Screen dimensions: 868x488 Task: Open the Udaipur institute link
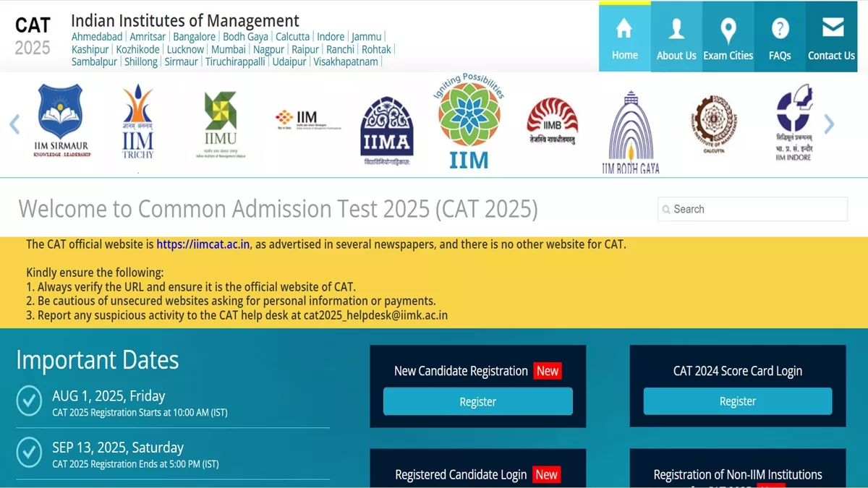tap(289, 62)
